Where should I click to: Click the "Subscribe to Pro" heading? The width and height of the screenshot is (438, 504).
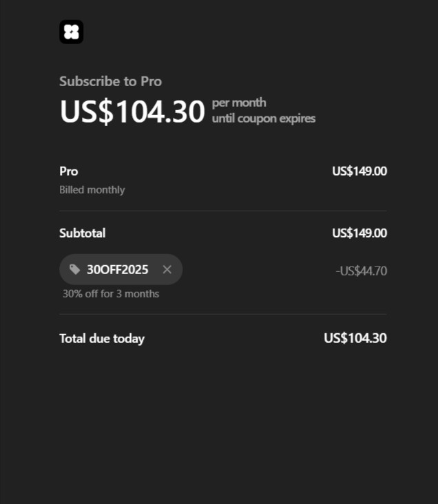[x=110, y=81]
